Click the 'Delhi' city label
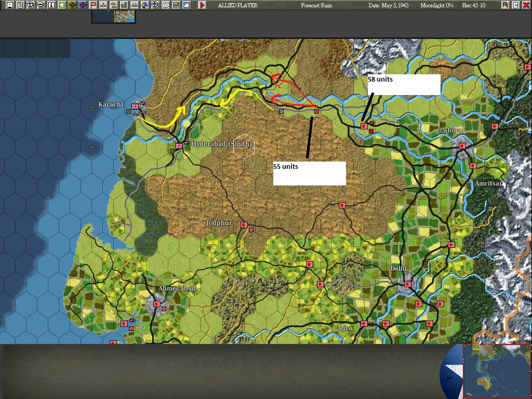The width and height of the screenshot is (532, 399). [398, 269]
